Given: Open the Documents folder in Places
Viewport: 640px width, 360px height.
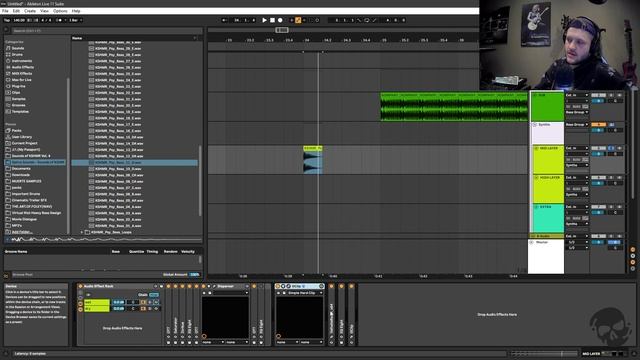Looking at the screenshot, I should pos(21,169).
